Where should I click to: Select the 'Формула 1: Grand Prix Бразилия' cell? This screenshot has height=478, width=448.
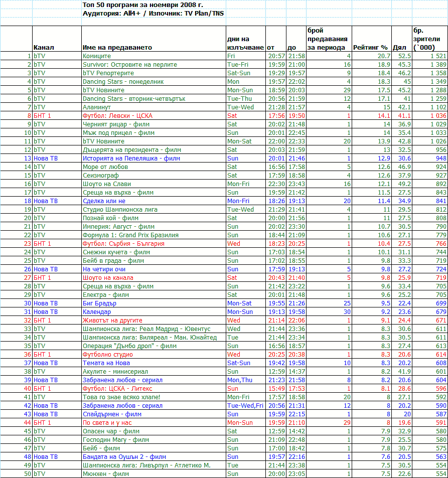(130, 235)
